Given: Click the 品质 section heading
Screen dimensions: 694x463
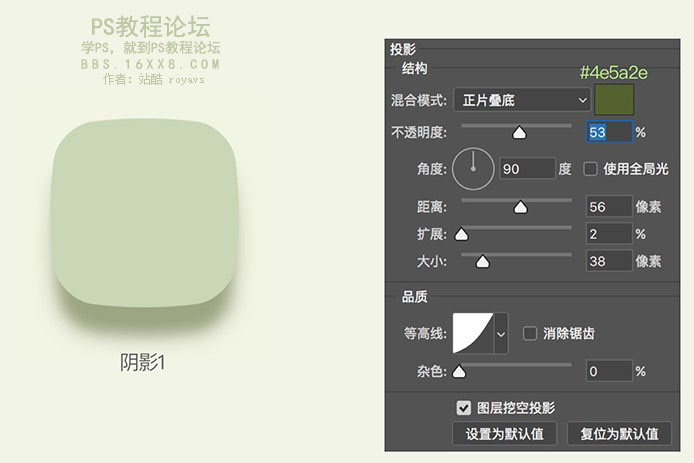Looking at the screenshot, I should click(x=414, y=297).
